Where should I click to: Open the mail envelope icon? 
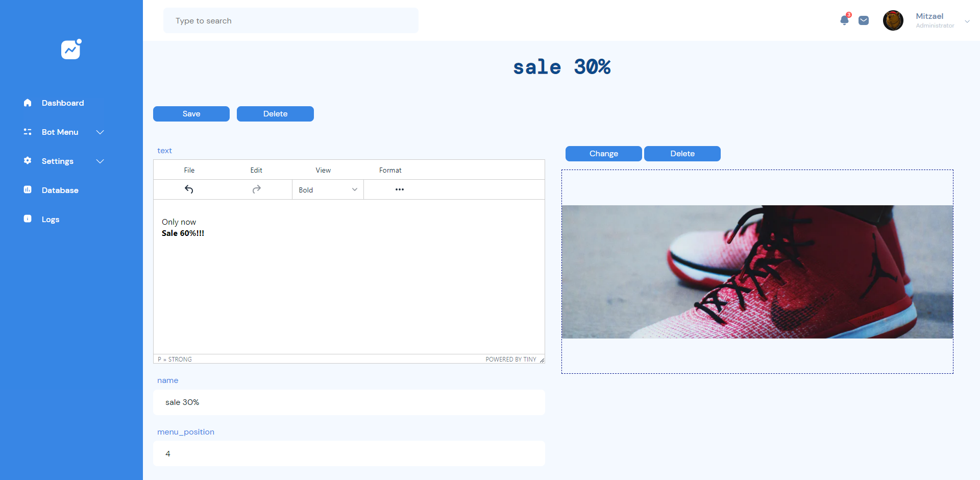864,20
